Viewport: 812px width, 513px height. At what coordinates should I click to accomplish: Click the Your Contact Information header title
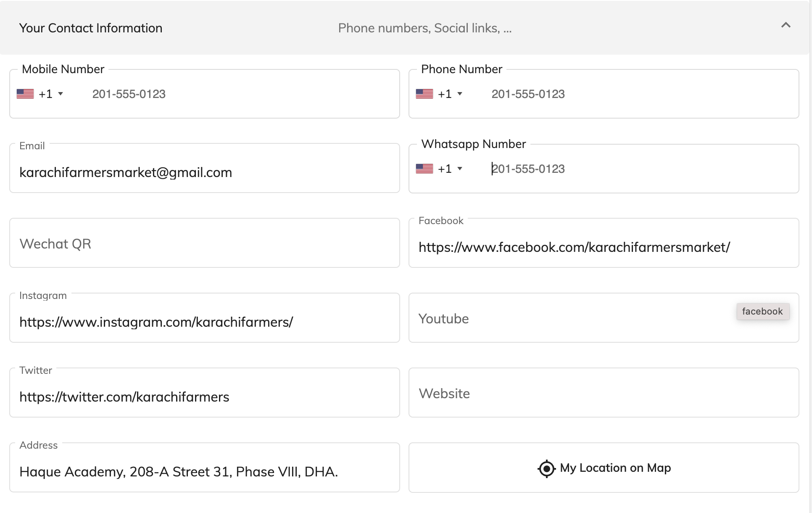pyautogui.click(x=91, y=28)
